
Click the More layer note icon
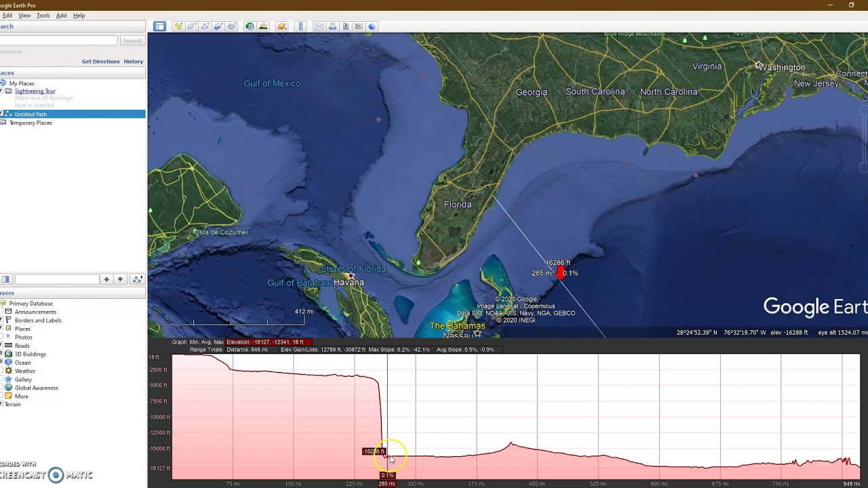pos(9,396)
